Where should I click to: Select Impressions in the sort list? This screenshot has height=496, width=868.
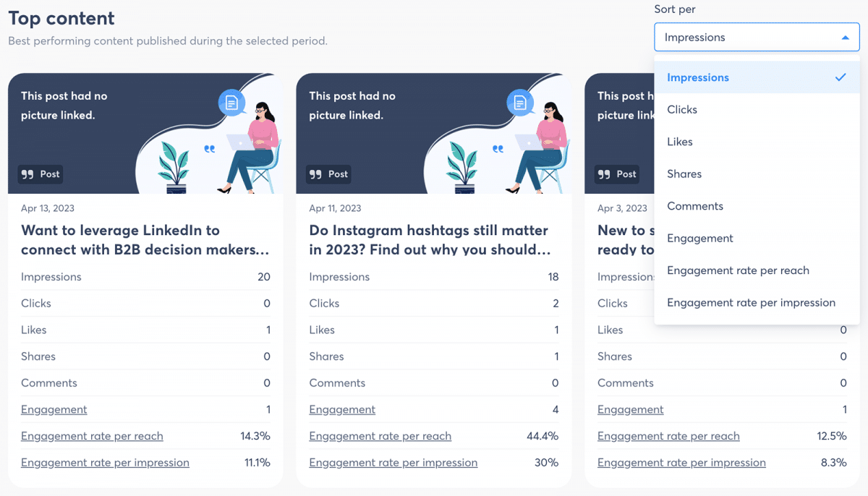point(757,77)
